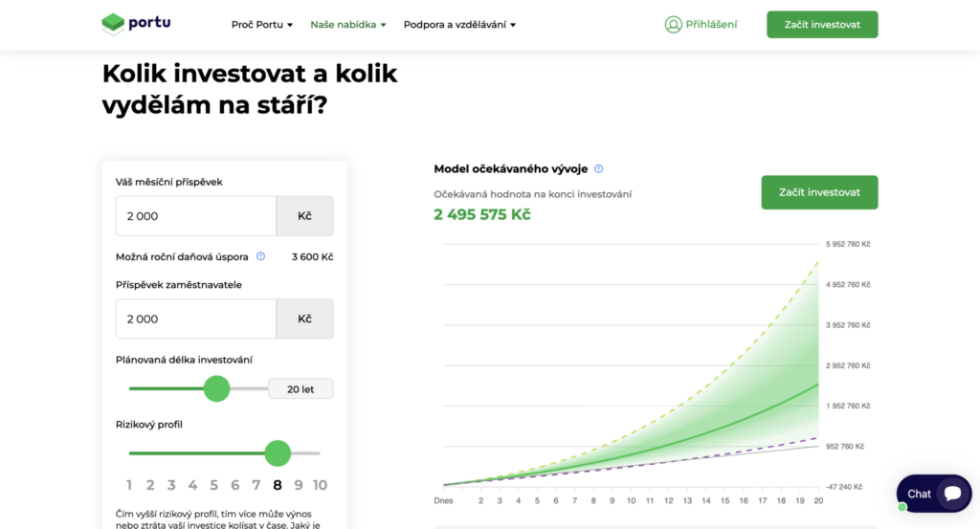The image size is (980, 529).
Task: Open the Chat bubble icon
Action: (x=951, y=494)
